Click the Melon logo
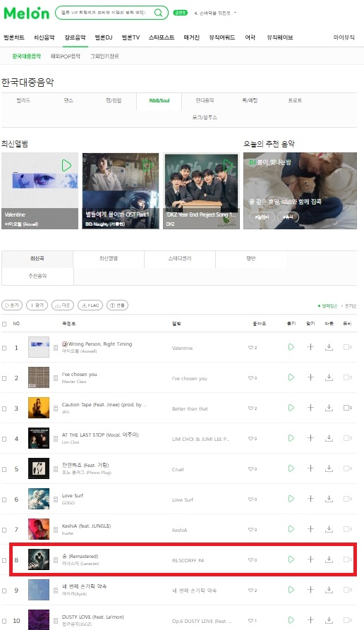The height and width of the screenshot is (630, 364). point(27,13)
